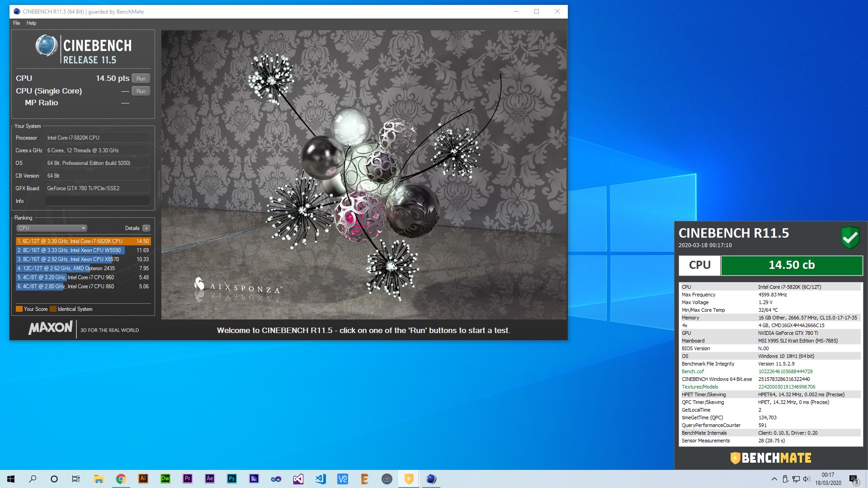
Task: Click the BenchMate logo in result panel
Action: pyautogui.click(x=771, y=458)
